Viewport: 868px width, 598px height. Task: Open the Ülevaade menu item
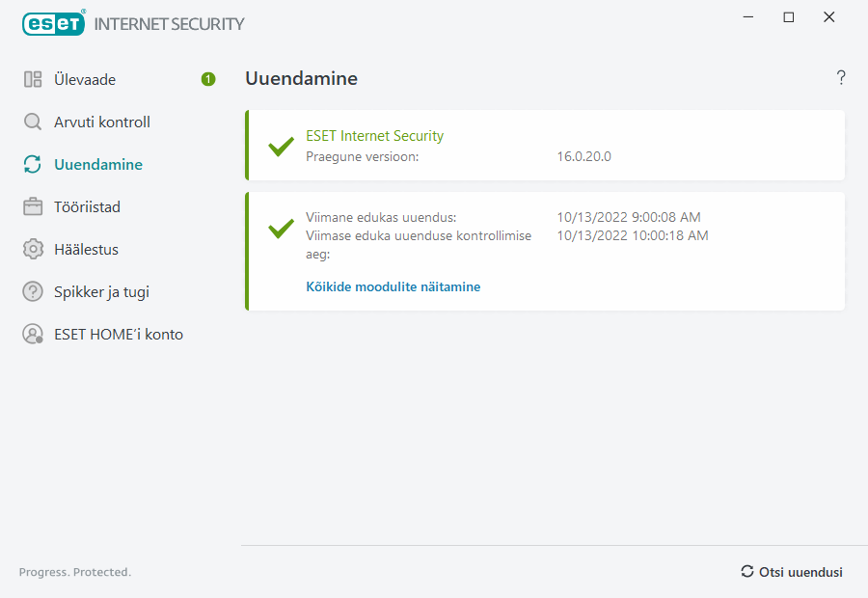point(85,79)
